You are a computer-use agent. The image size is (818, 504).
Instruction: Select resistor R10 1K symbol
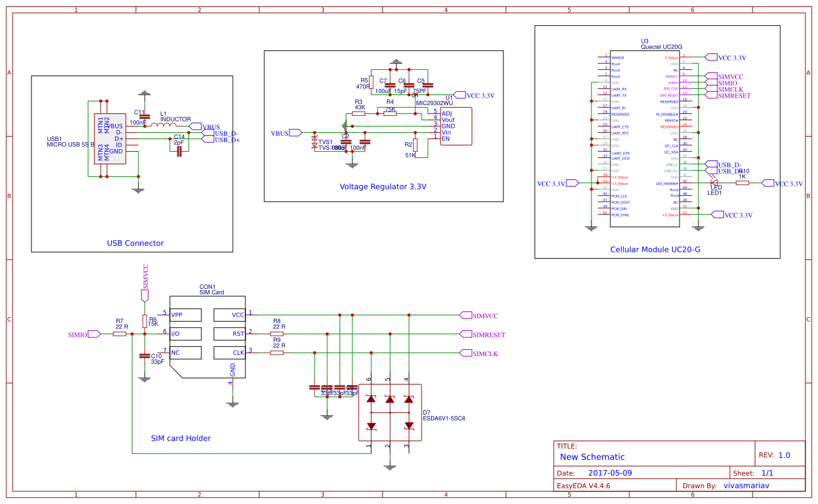point(742,182)
